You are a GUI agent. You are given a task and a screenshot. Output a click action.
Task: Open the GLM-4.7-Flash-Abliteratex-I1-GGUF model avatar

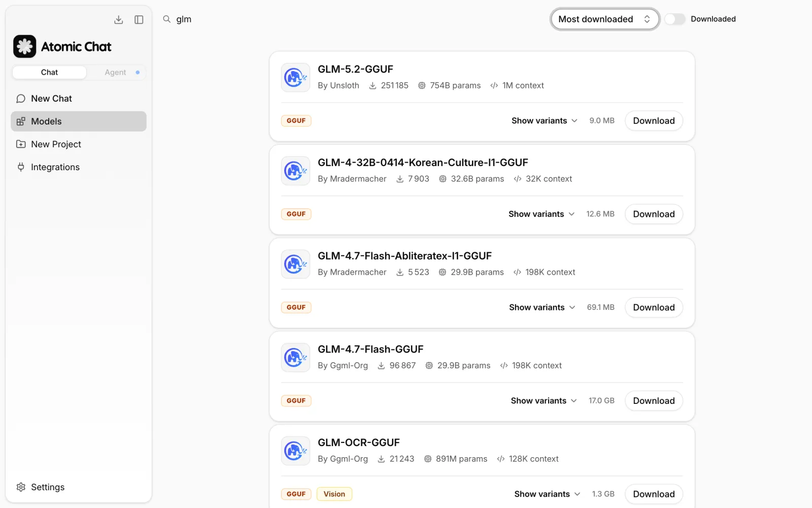click(x=295, y=264)
